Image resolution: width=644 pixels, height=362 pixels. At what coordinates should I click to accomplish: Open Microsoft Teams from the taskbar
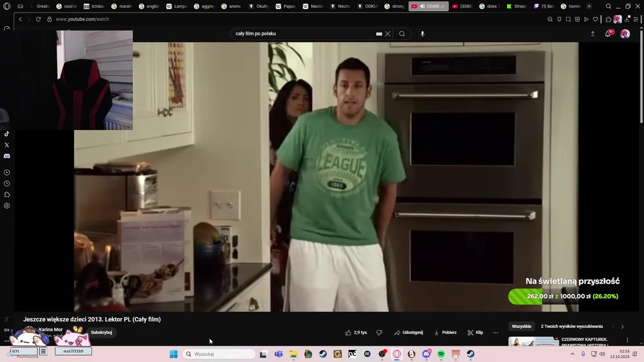278,354
